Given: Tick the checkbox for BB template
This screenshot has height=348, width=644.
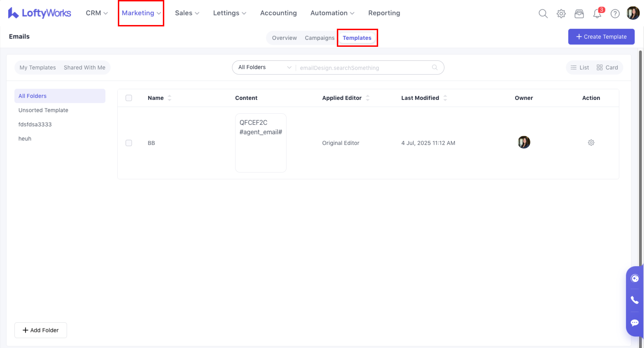Looking at the screenshot, I should click(x=129, y=143).
